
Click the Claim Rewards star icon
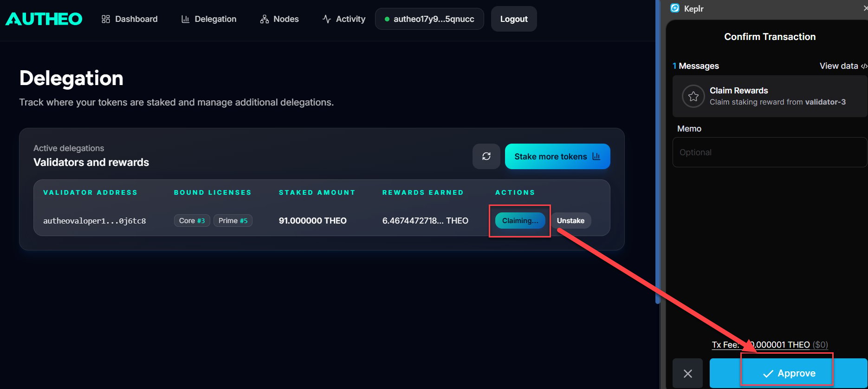click(693, 96)
